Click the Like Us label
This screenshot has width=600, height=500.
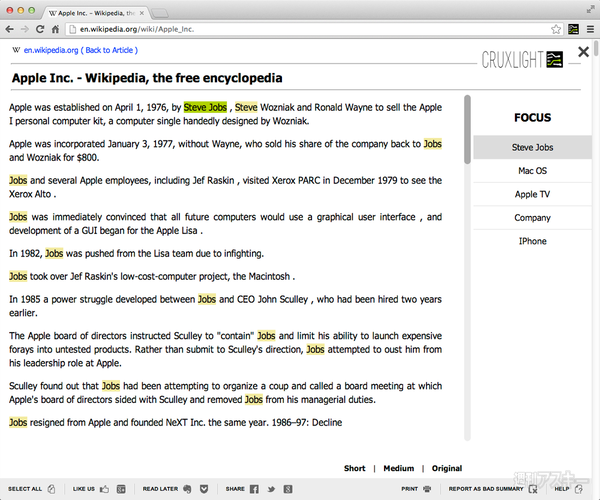(x=84, y=489)
